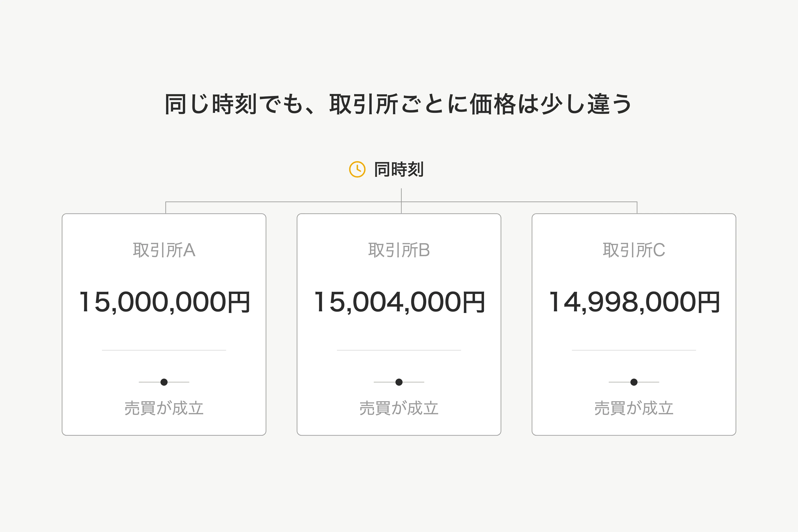Screen dimensions: 798x532
Task: Click the main heading 同じ時刻でも、取引所ごとに価格は少し違う
Action: point(398,104)
